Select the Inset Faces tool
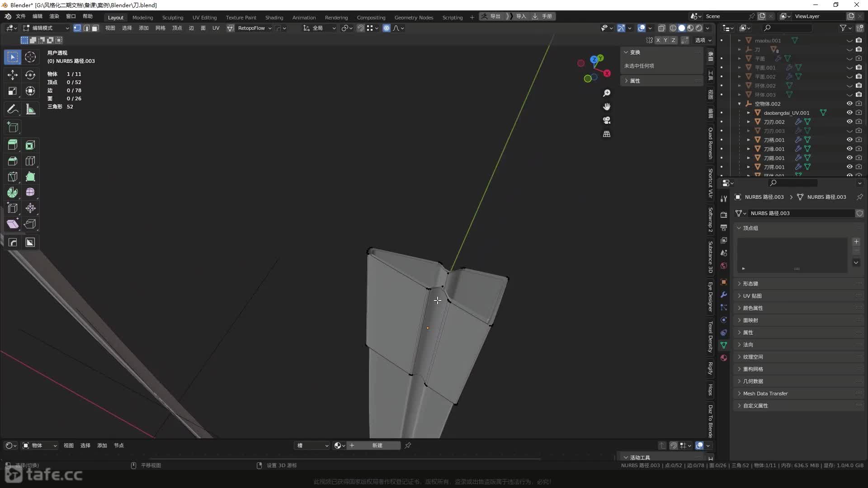 30,145
